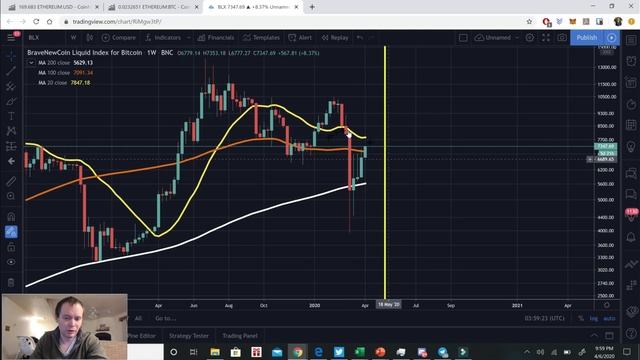Collapse bottom panel with chevron up icon

(x=594, y=336)
